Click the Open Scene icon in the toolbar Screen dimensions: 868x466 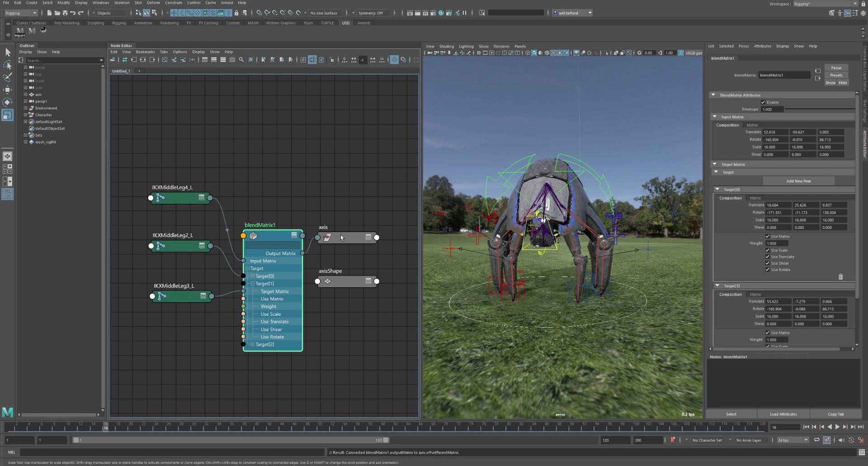point(57,13)
